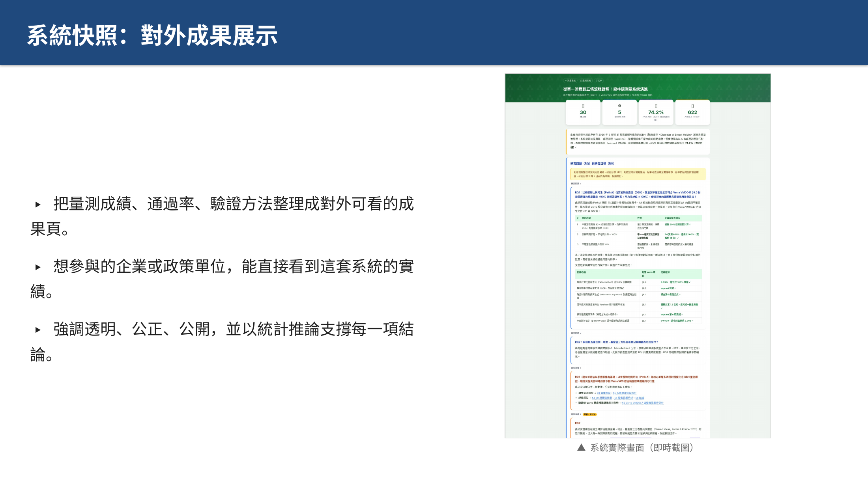This screenshot has height=488, width=868.
Task: Follow the '§4 30 棵實驗結果' link
Action: pos(602,398)
